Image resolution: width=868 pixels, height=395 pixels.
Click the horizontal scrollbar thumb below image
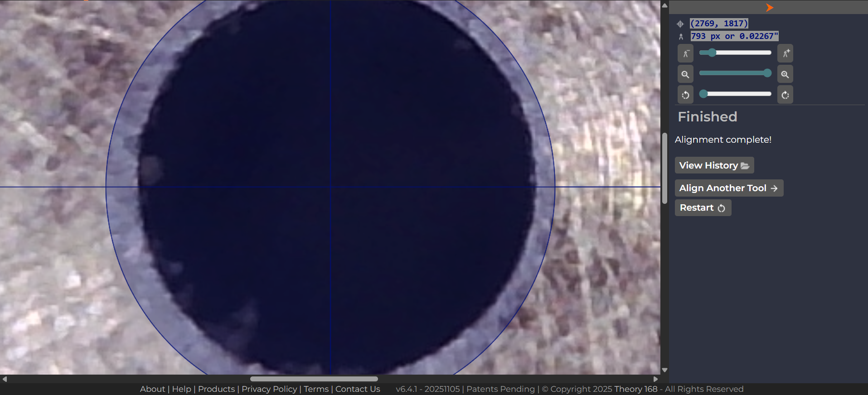click(x=314, y=379)
